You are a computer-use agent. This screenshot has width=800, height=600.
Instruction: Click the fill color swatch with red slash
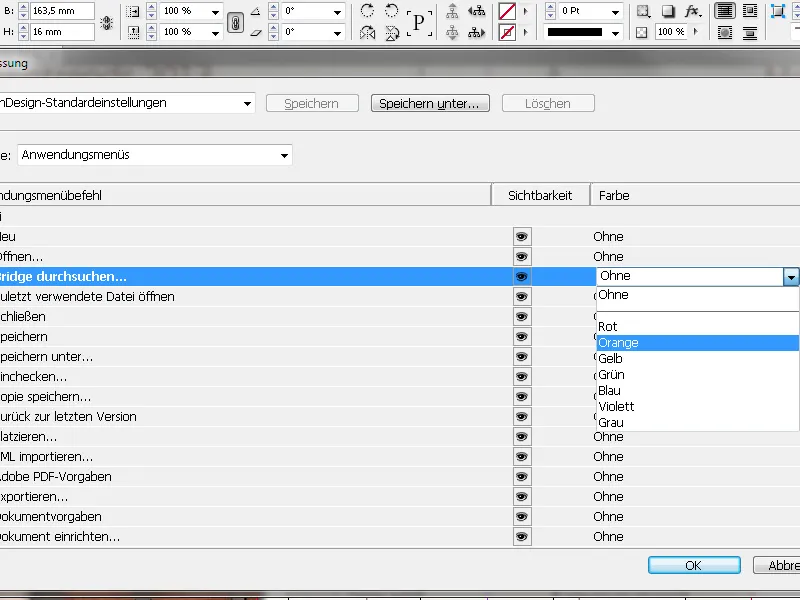pyautogui.click(x=507, y=11)
